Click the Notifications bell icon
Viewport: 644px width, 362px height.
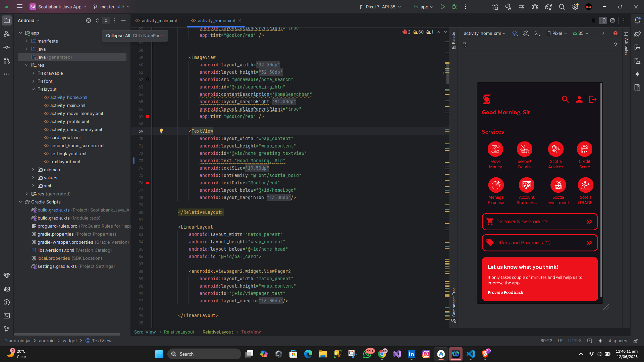pyautogui.click(x=637, y=20)
